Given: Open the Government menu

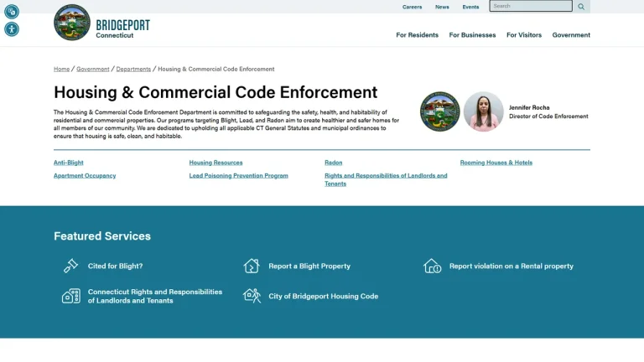Looking at the screenshot, I should point(571,35).
